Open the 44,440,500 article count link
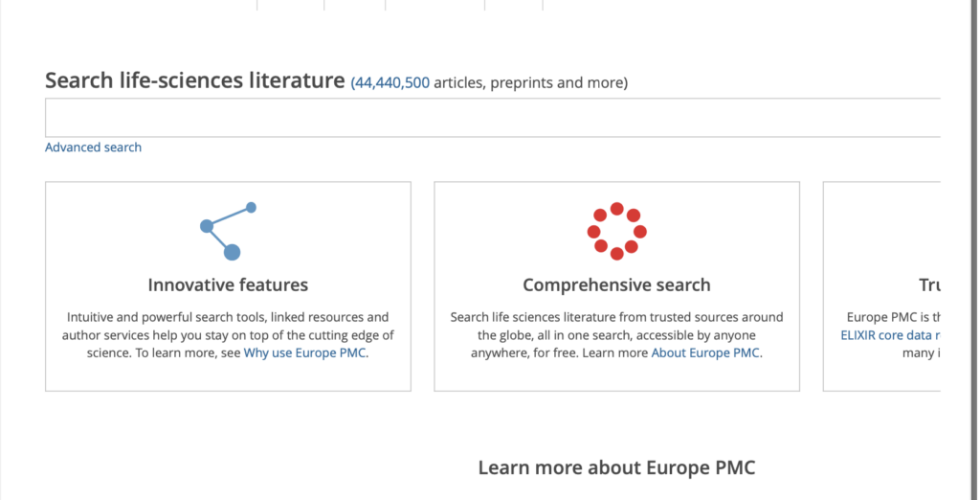This screenshot has height=500, width=980. click(x=390, y=82)
